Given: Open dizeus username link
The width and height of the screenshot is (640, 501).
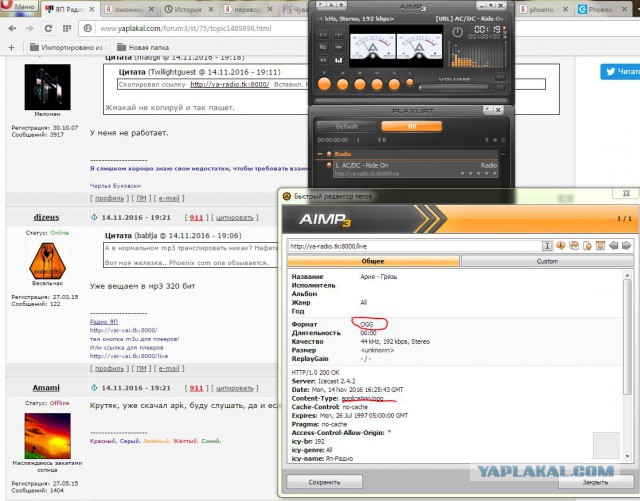Looking at the screenshot, I should [46, 217].
